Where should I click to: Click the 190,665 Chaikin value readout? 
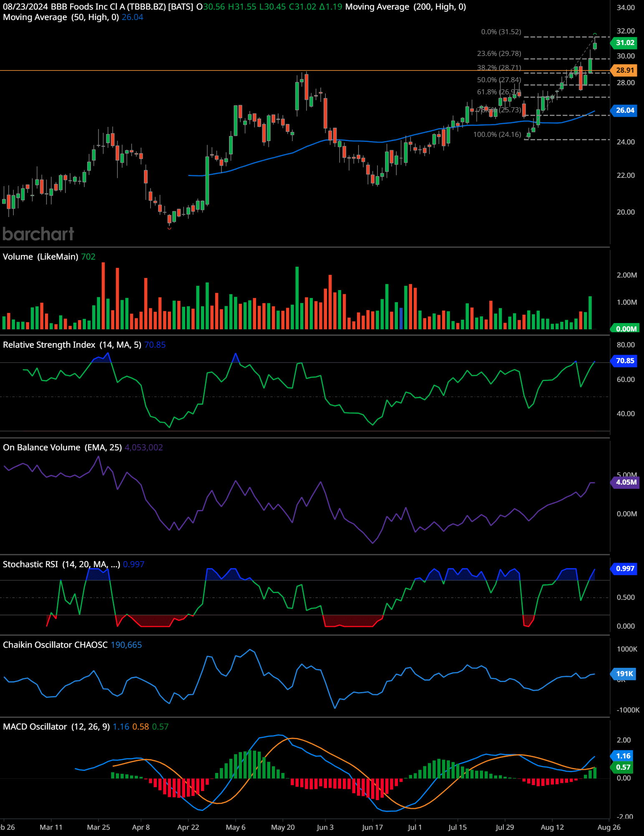coord(126,645)
